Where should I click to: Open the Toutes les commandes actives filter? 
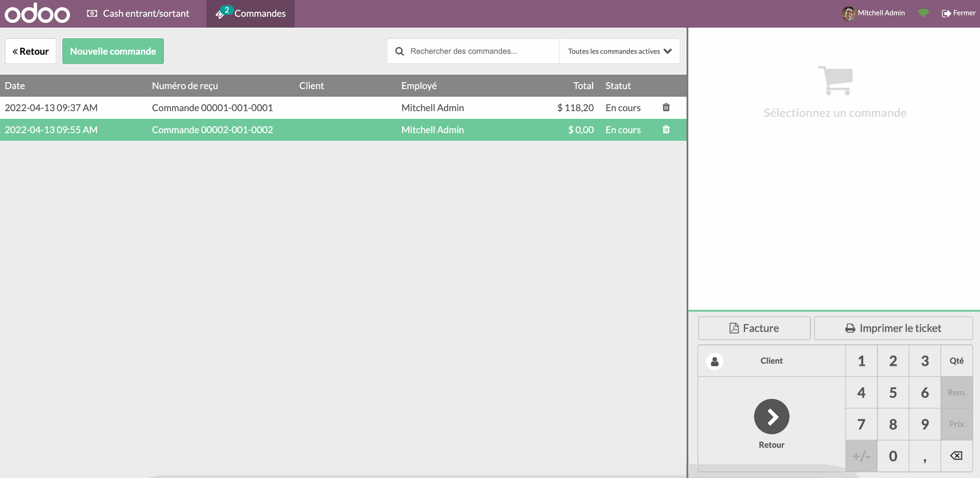point(619,51)
